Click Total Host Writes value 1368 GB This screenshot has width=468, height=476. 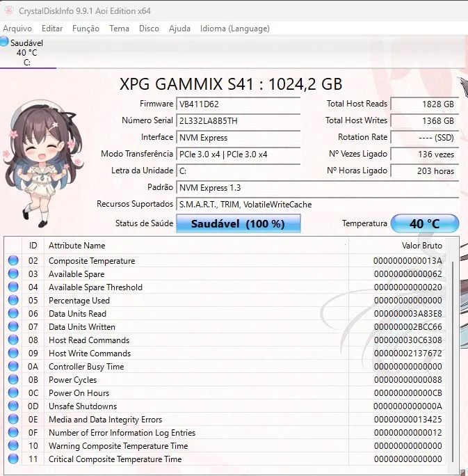[425, 121]
